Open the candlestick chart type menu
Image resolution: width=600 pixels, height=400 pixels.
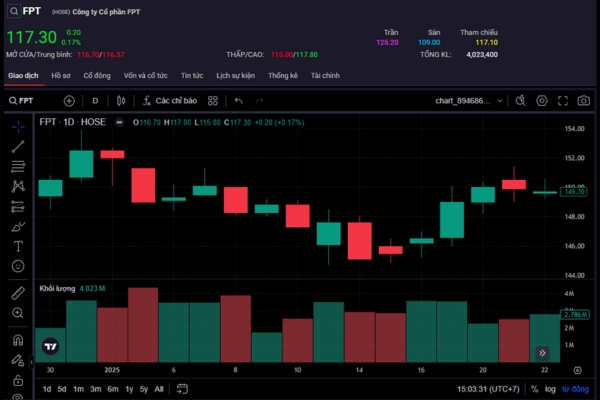click(121, 101)
